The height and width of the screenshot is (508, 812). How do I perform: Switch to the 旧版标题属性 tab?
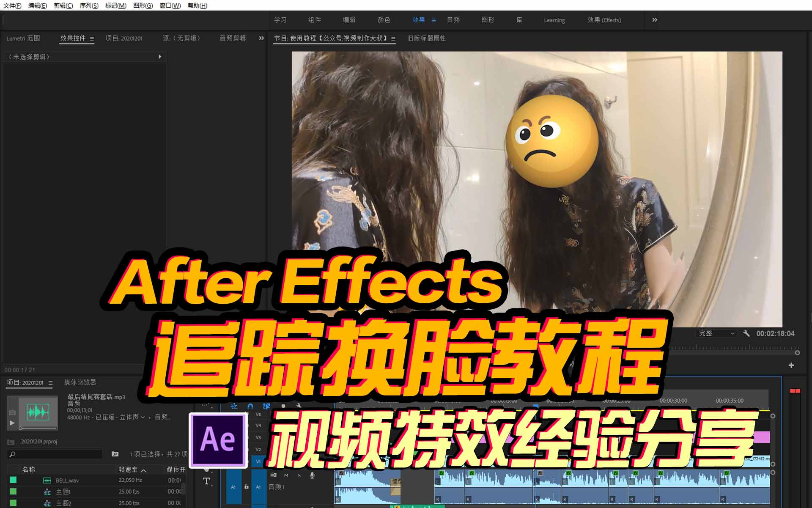click(x=426, y=38)
